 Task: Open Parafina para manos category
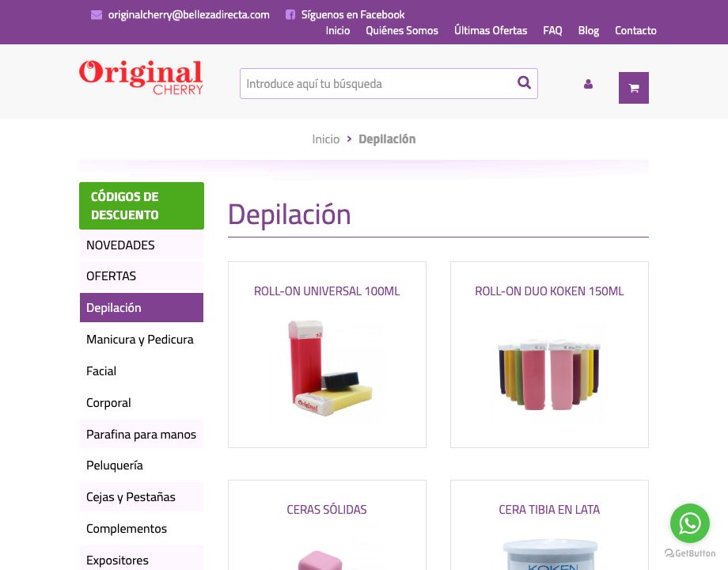(x=142, y=435)
